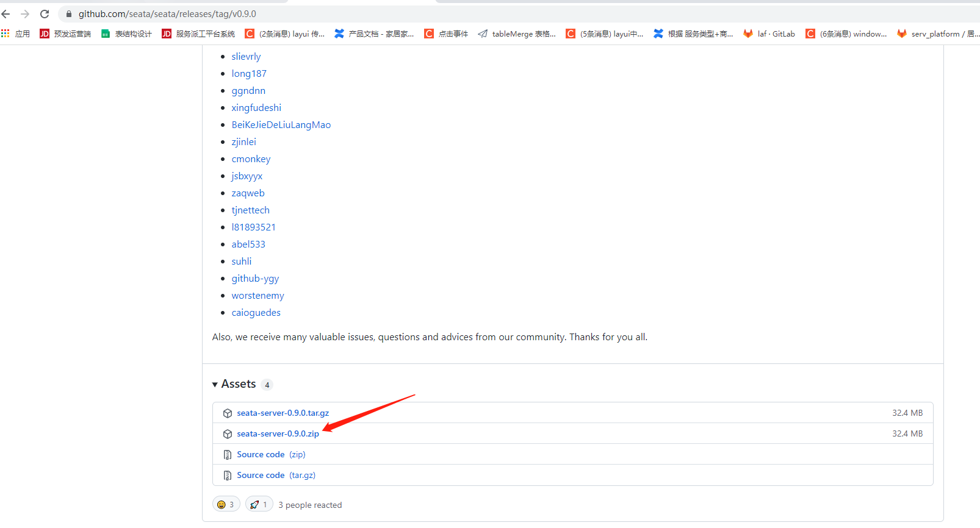Click file icon beside Source code (tar.gz)
Viewport: 980px width, 528px height.
click(228, 476)
